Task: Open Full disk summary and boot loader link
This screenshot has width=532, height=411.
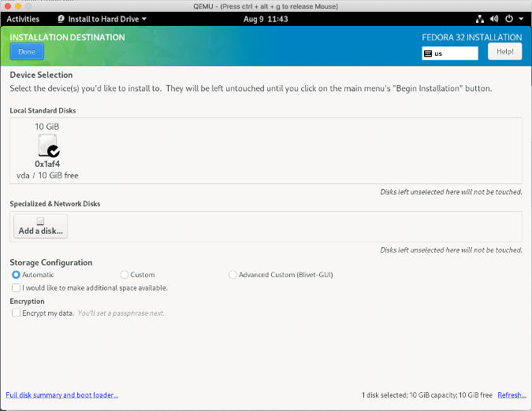Action: coord(62,395)
